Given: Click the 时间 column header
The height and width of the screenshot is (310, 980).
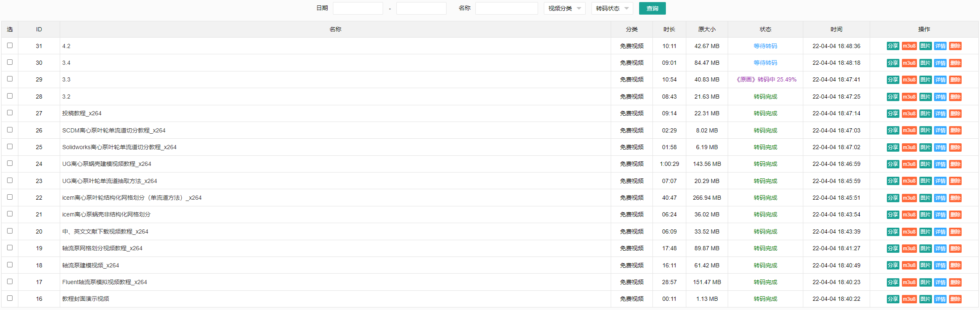Looking at the screenshot, I should tap(836, 29).
